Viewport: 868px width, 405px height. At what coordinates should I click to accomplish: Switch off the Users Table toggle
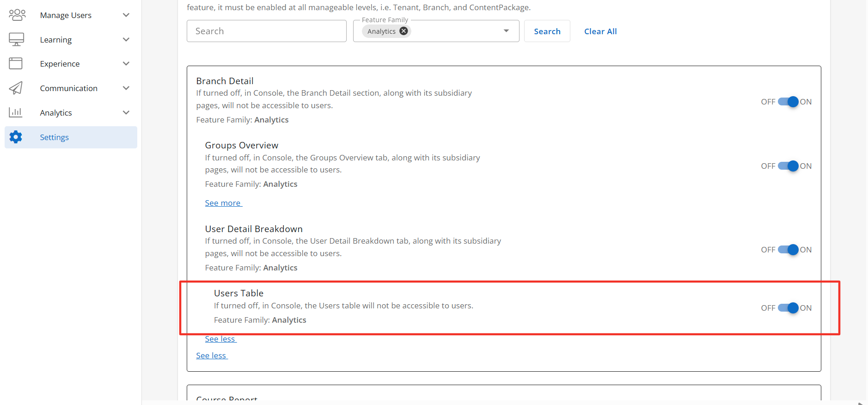[x=788, y=308]
